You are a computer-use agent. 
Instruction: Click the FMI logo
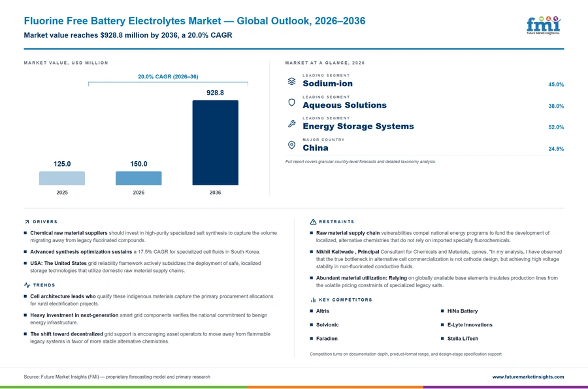pyautogui.click(x=544, y=25)
